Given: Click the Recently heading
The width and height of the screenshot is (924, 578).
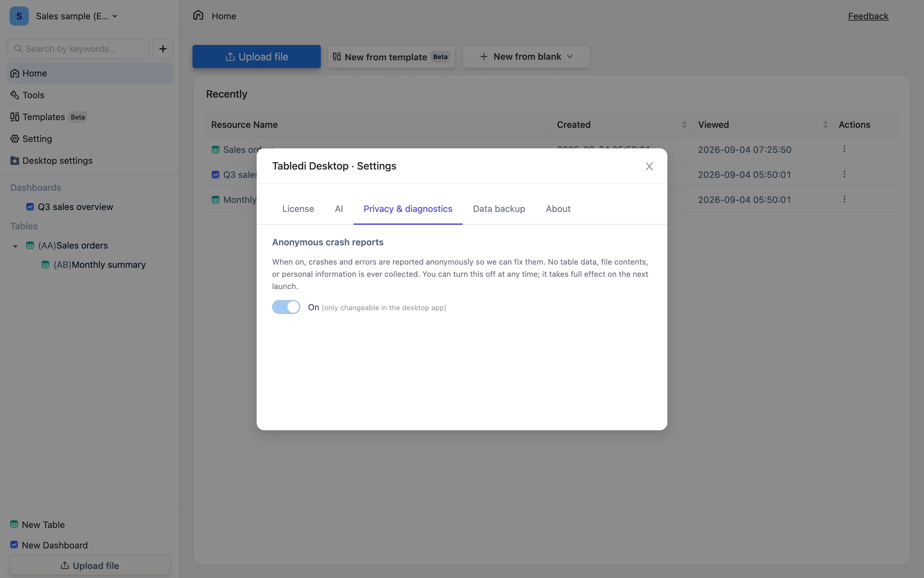Looking at the screenshot, I should click(x=227, y=94).
